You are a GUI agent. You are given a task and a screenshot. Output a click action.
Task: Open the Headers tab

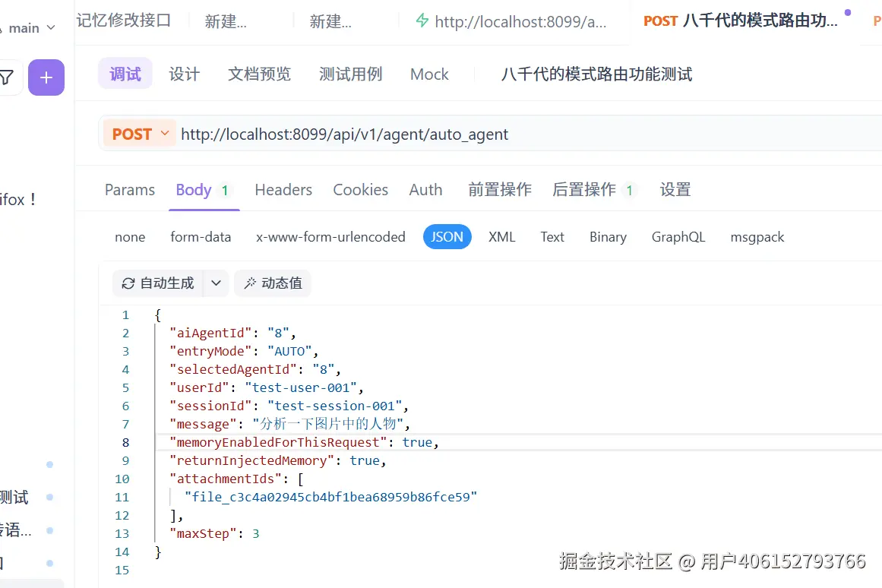point(283,190)
